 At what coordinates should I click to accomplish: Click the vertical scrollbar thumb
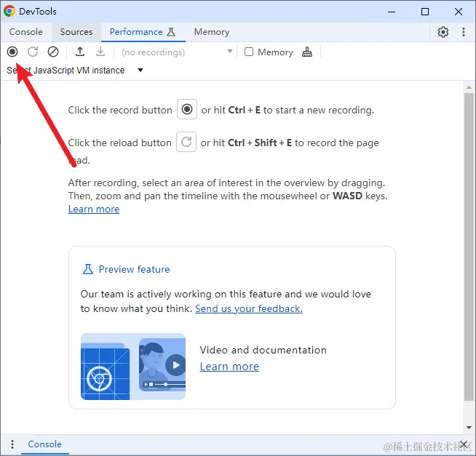coord(469,247)
